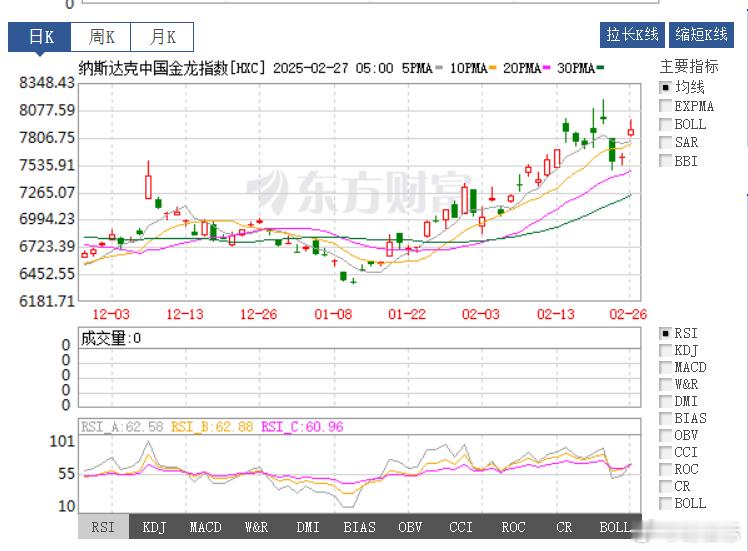Select the MACD tab in bottom bar
The image size is (748, 551).
coord(206,527)
